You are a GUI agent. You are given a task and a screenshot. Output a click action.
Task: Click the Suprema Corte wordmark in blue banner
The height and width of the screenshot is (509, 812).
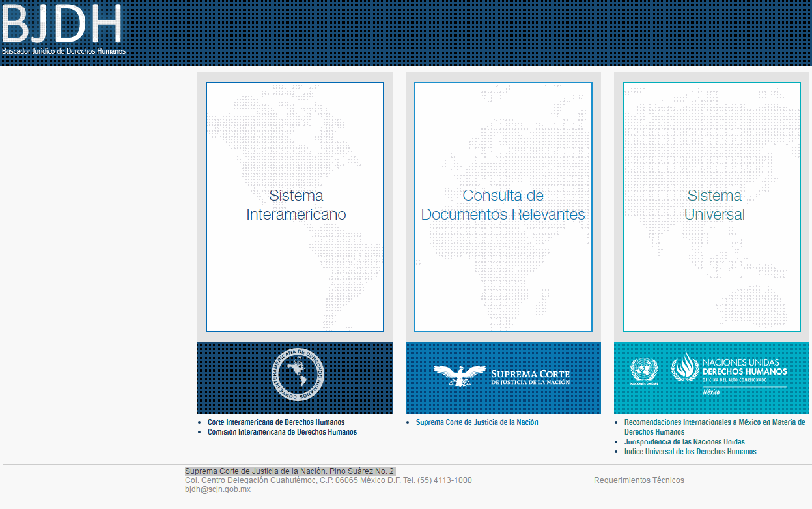coord(530,377)
